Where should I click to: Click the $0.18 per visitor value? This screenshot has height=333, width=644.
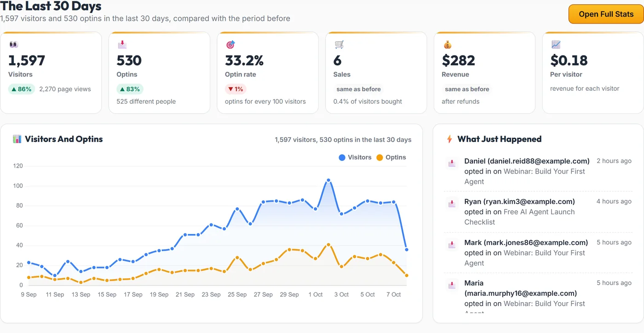click(x=569, y=60)
